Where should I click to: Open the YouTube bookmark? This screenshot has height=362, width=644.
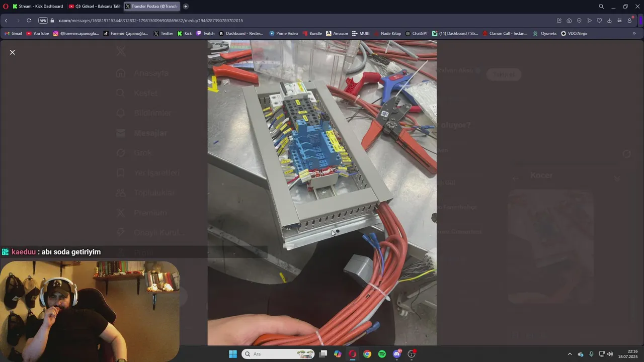coord(38,34)
